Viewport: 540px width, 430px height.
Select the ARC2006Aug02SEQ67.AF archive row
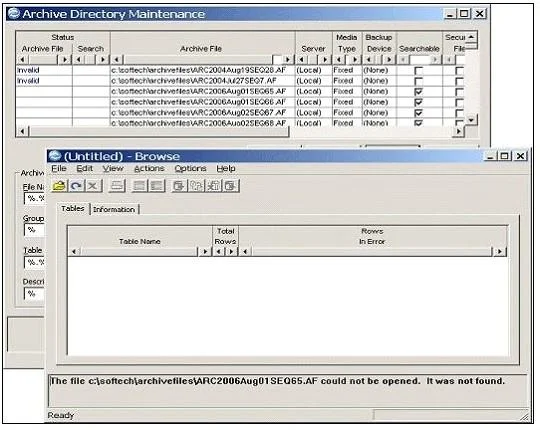coord(199,113)
